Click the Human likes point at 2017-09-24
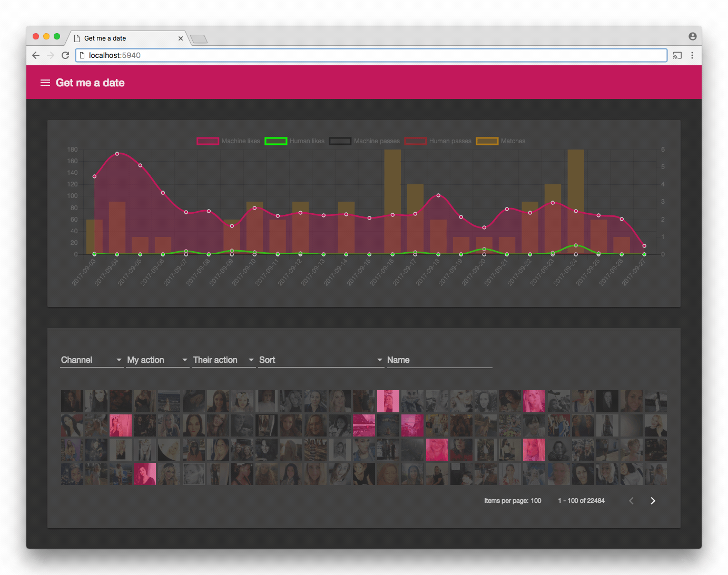Image resolution: width=728 pixels, height=575 pixels. (576, 245)
